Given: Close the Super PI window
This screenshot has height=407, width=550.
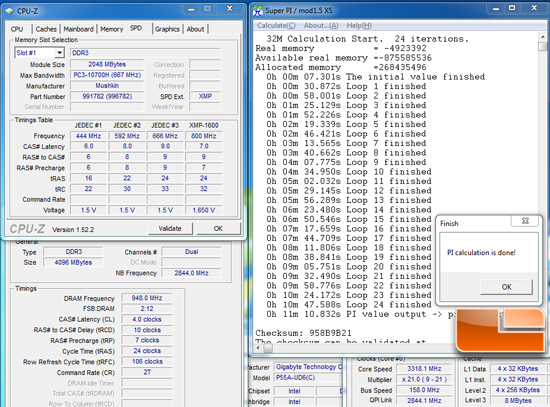Looking at the screenshot, I should click(x=534, y=8).
